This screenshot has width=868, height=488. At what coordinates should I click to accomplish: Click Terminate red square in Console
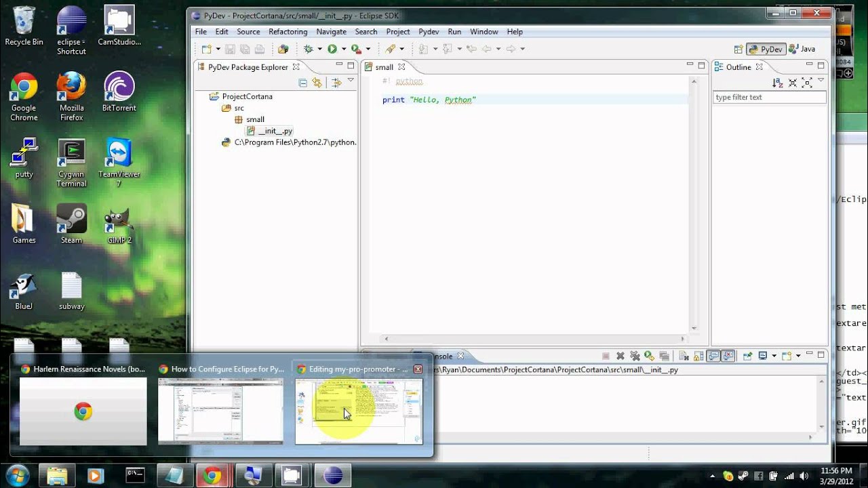[x=606, y=356]
